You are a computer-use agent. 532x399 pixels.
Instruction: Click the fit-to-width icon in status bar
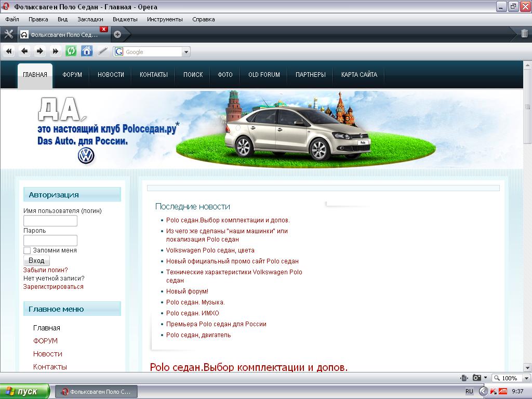(x=464, y=378)
